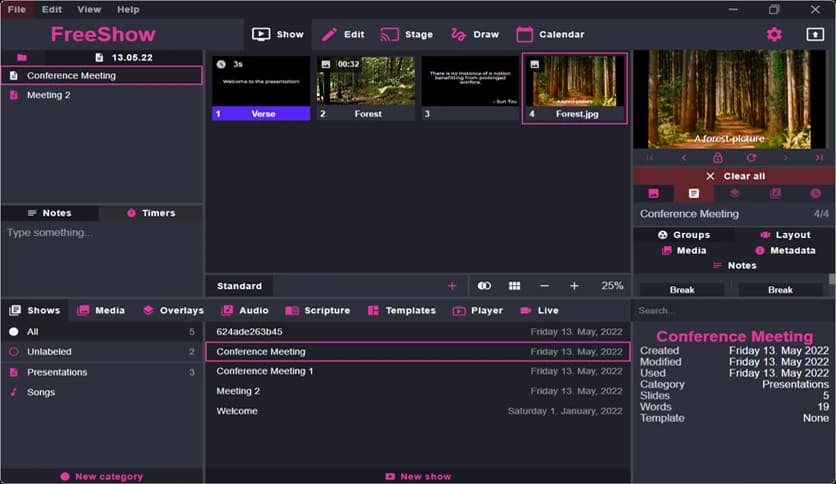Toggle the slide transition icon
The image size is (836, 484).
[484, 286]
